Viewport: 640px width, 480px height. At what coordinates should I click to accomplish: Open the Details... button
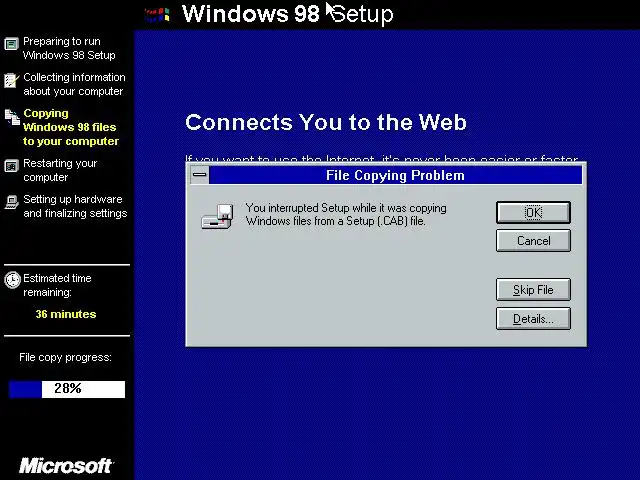(x=533, y=318)
